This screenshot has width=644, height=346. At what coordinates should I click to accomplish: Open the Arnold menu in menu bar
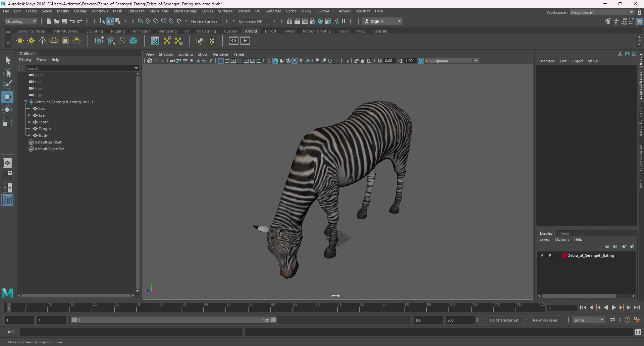344,11
